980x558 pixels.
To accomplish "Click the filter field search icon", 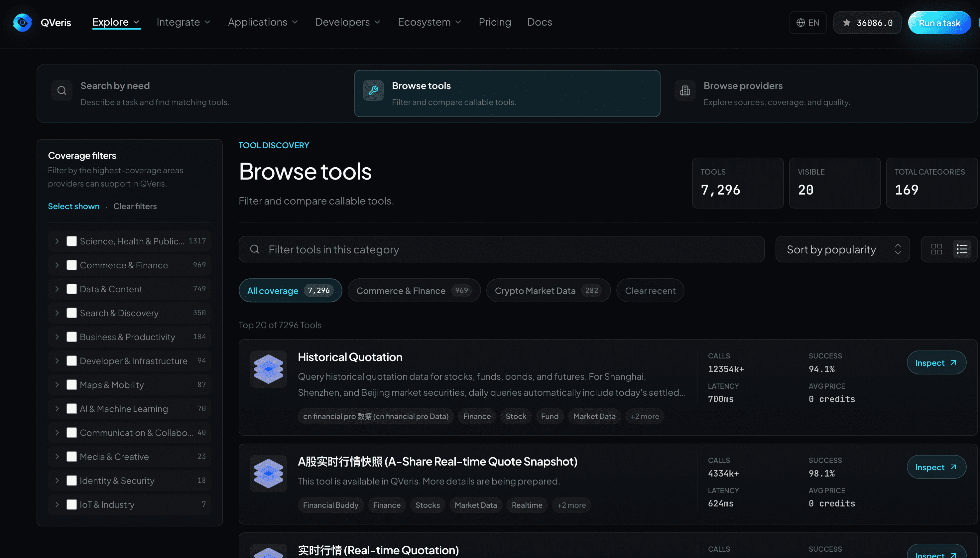I will [254, 249].
